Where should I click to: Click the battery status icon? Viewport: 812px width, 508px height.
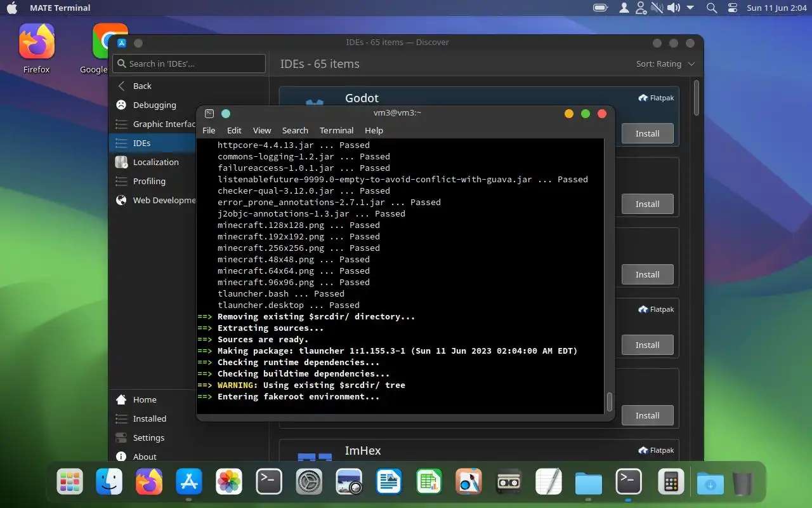[x=600, y=8]
